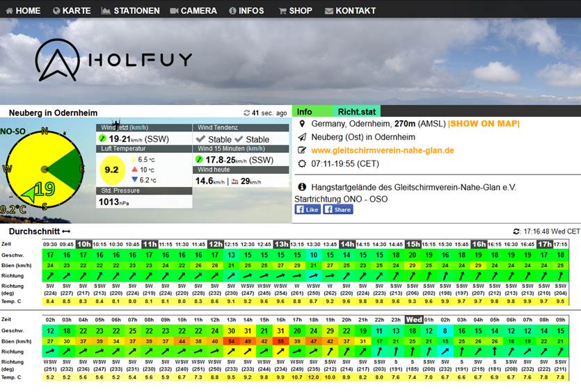Screen dimensions: 581x392
Task: Open the CAMERA menu item
Action: (193, 10)
